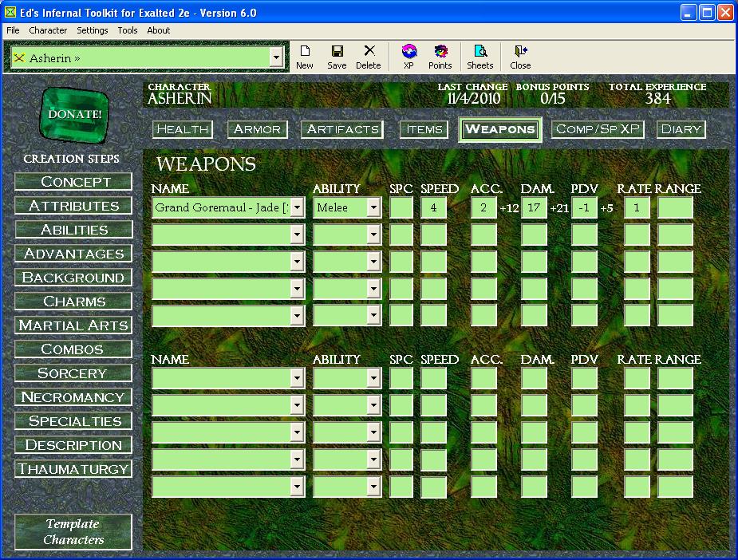This screenshot has width=738, height=560.
Task: Open second row ability dropdown in upper table
Action: pyautogui.click(x=373, y=235)
